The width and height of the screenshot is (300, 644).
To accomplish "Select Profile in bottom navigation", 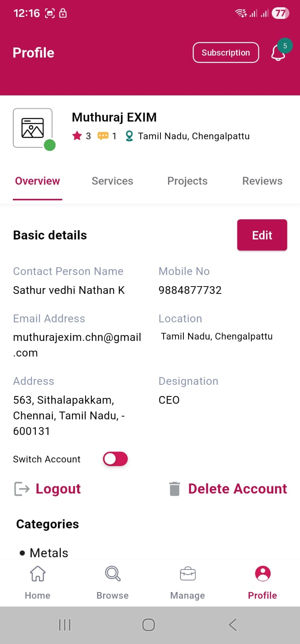I will pos(263,582).
